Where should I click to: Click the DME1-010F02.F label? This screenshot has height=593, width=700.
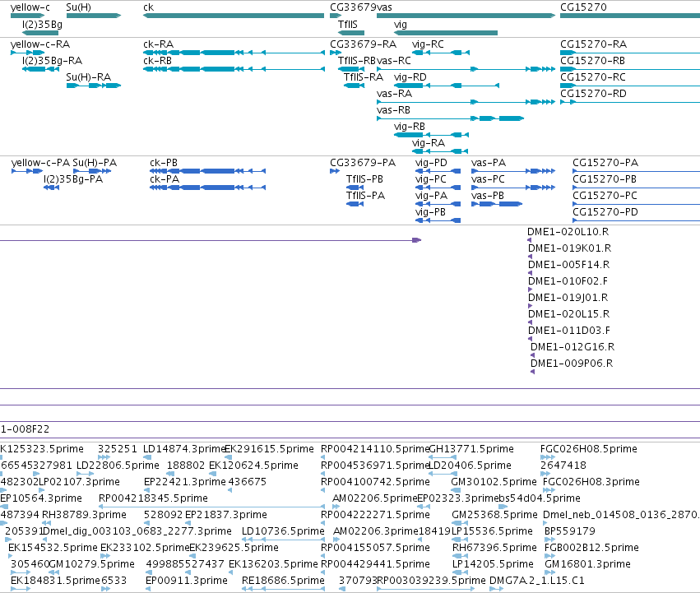coord(568,281)
